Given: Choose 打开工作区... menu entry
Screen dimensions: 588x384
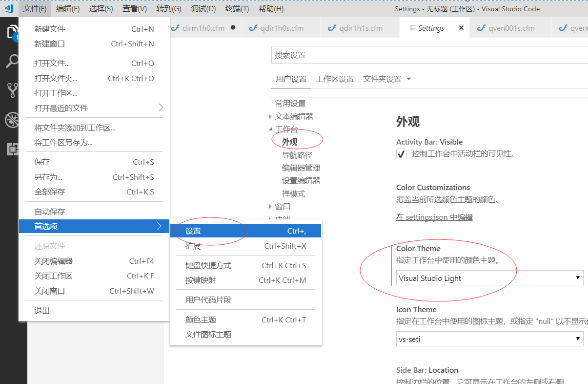Looking at the screenshot, I should [x=94, y=93].
